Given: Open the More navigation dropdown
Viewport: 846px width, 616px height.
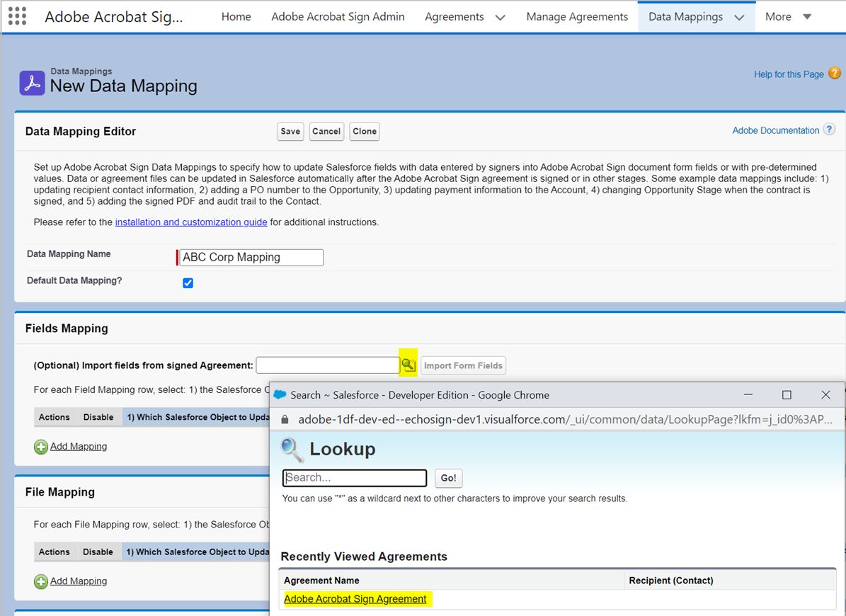Looking at the screenshot, I should [x=788, y=17].
